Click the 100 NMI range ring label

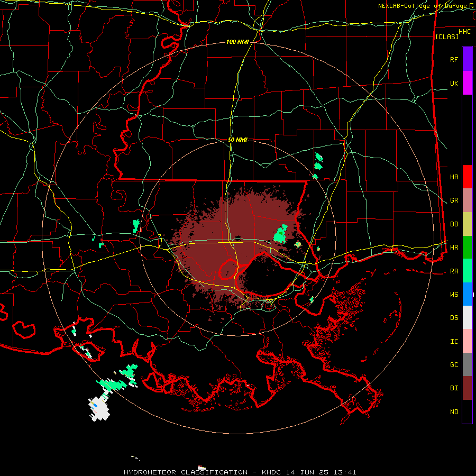point(237,42)
